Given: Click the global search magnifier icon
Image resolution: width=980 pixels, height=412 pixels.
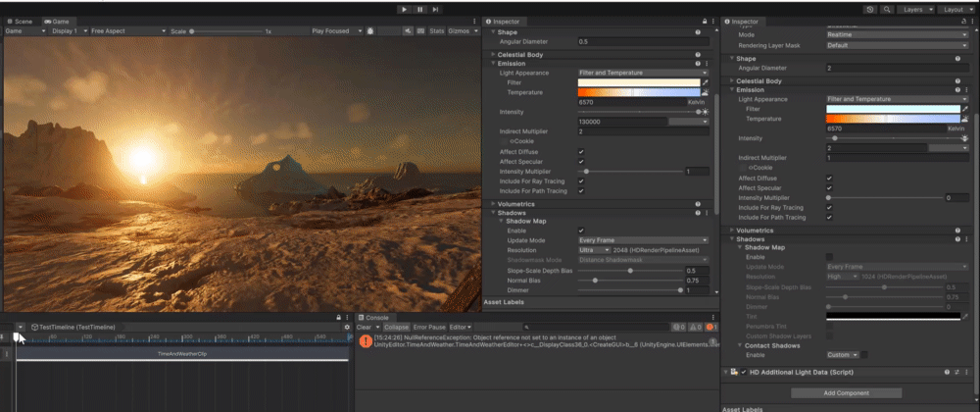Looking at the screenshot, I should click(886, 9).
